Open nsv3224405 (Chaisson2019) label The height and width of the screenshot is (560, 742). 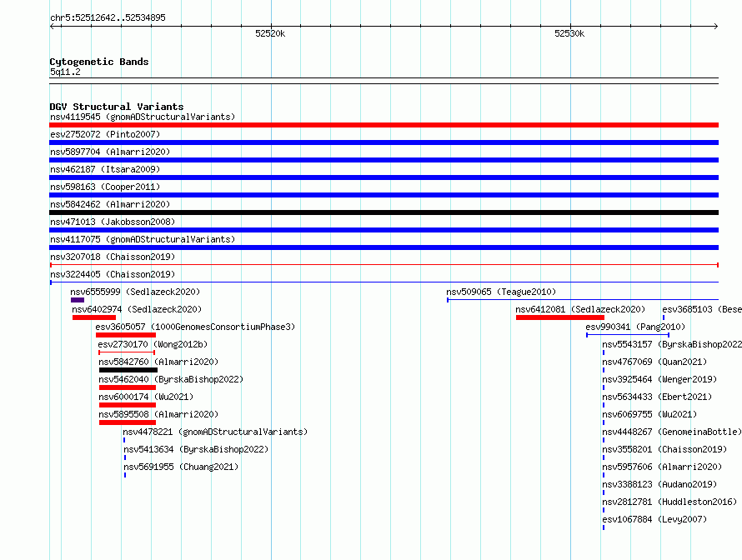pos(113,274)
